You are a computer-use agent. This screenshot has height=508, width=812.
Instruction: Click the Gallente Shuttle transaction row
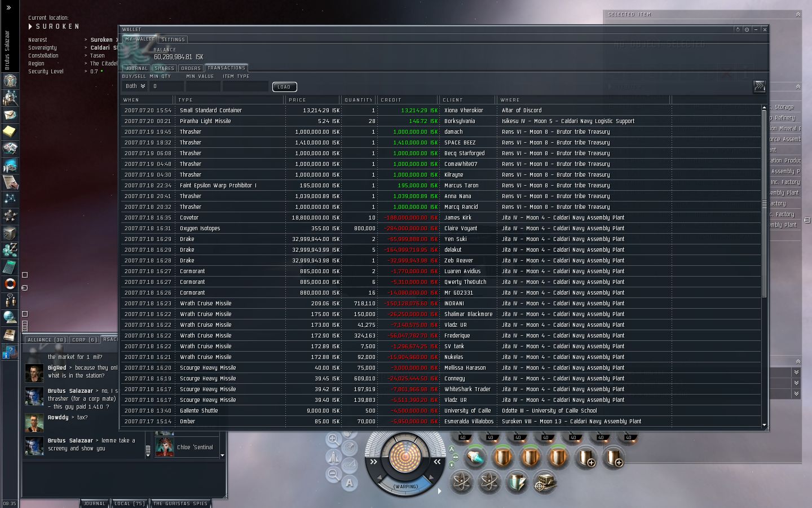441,411
